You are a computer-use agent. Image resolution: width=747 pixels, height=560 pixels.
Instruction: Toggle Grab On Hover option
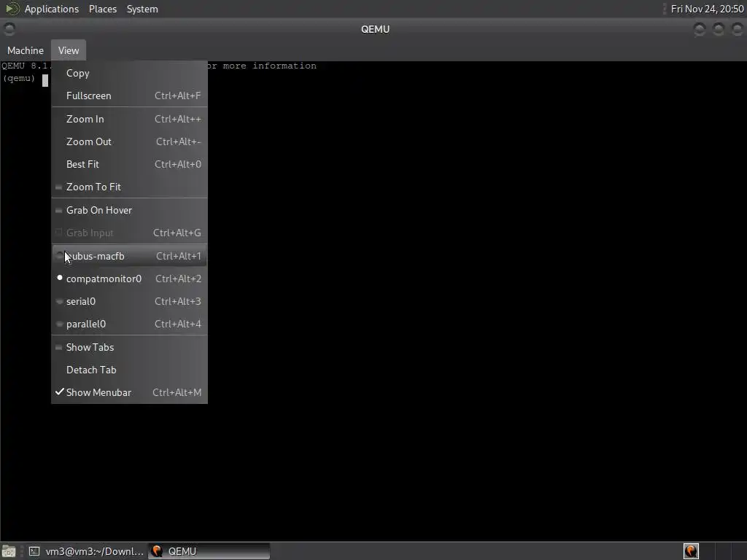pos(129,210)
